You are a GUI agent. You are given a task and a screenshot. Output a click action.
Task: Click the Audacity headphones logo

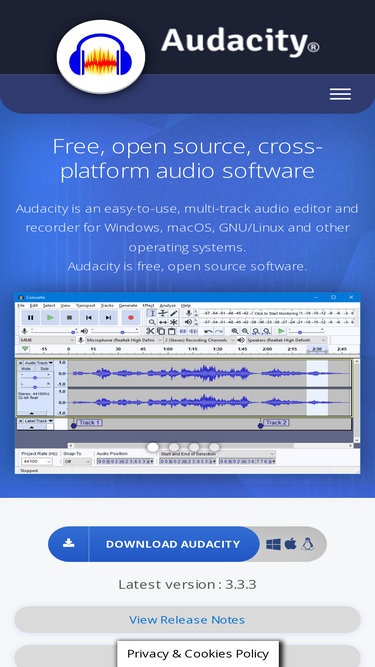[x=101, y=57]
